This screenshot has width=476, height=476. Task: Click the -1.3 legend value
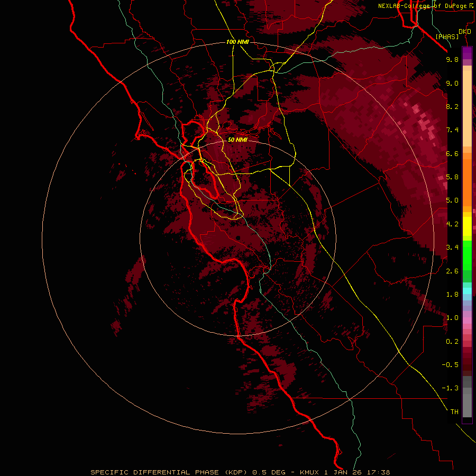[450, 388]
